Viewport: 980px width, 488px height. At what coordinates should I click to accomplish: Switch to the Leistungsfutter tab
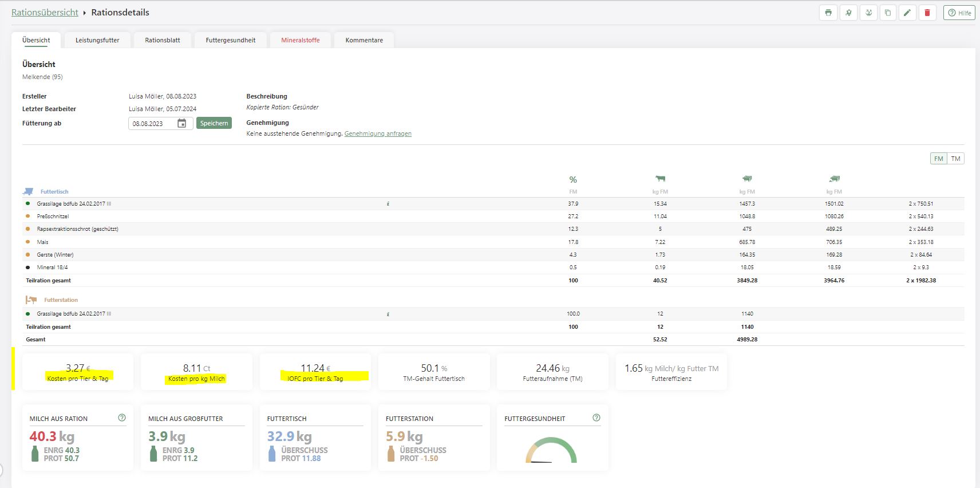97,40
